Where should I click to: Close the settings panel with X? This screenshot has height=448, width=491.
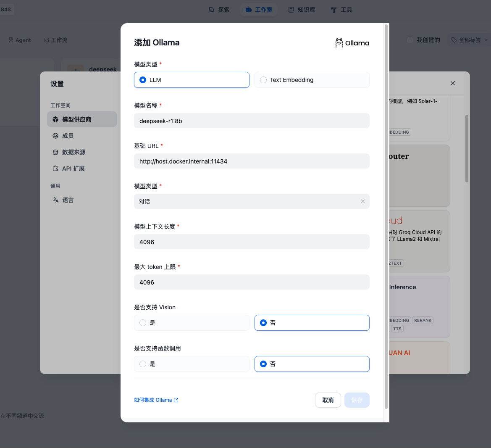[x=452, y=83]
